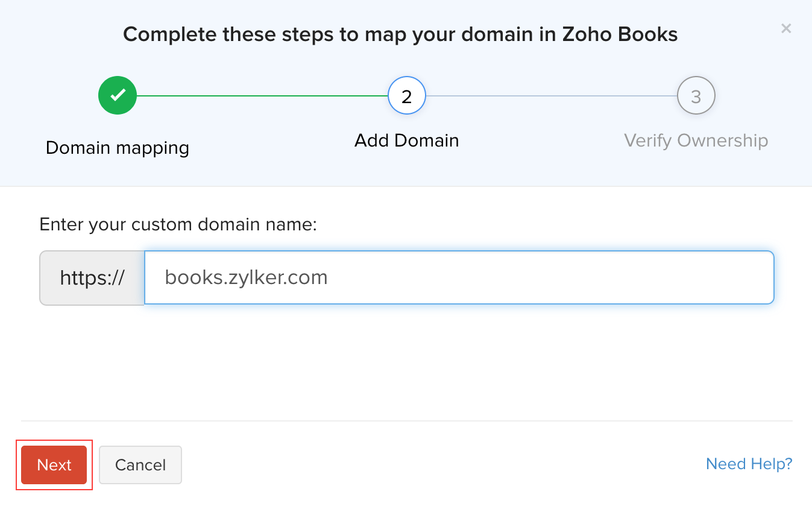The height and width of the screenshot is (518, 812).
Task: Click the green Domain mapping completed checkmark
Action: [117, 95]
